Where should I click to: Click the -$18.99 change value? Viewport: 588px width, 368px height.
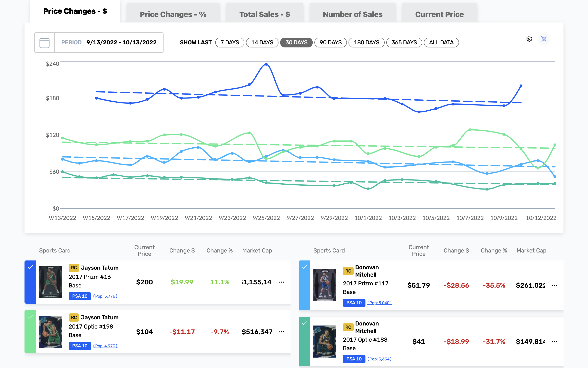tap(456, 341)
